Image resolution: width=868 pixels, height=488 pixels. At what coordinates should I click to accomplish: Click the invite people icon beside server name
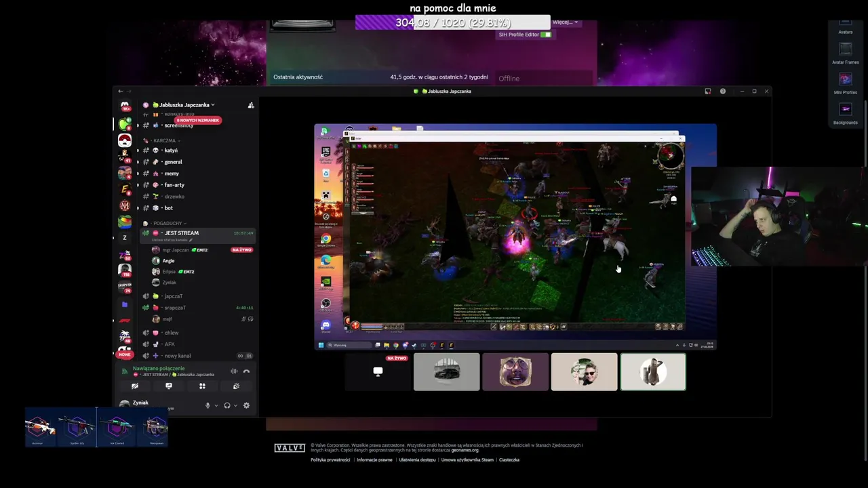click(250, 105)
